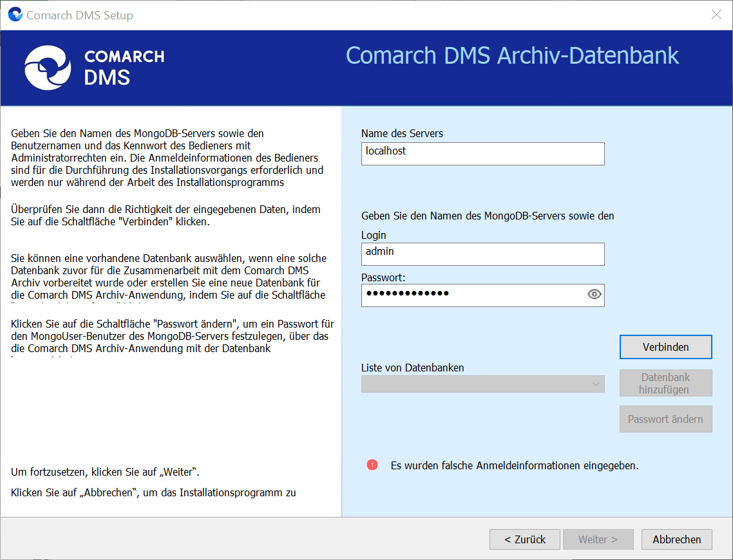Click the 'Liste von Datenbanken' label
The width and height of the screenshot is (733, 560).
pyautogui.click(x=412, y=368)
